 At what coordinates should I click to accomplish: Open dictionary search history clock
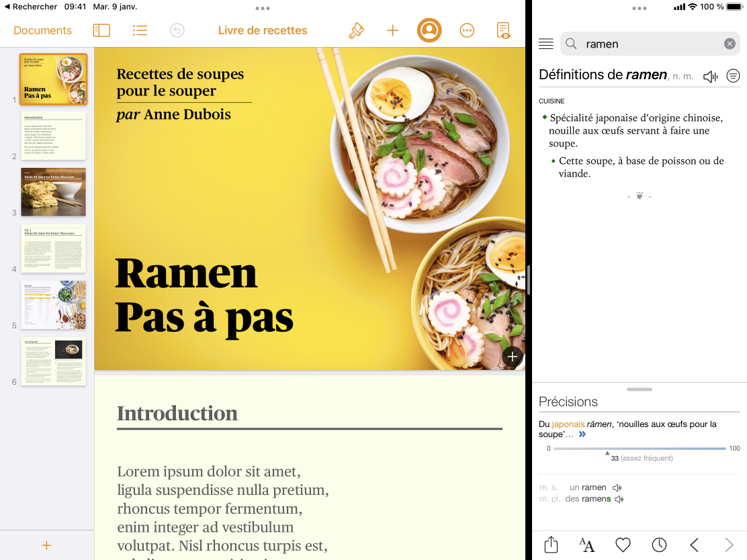[659, 545]
